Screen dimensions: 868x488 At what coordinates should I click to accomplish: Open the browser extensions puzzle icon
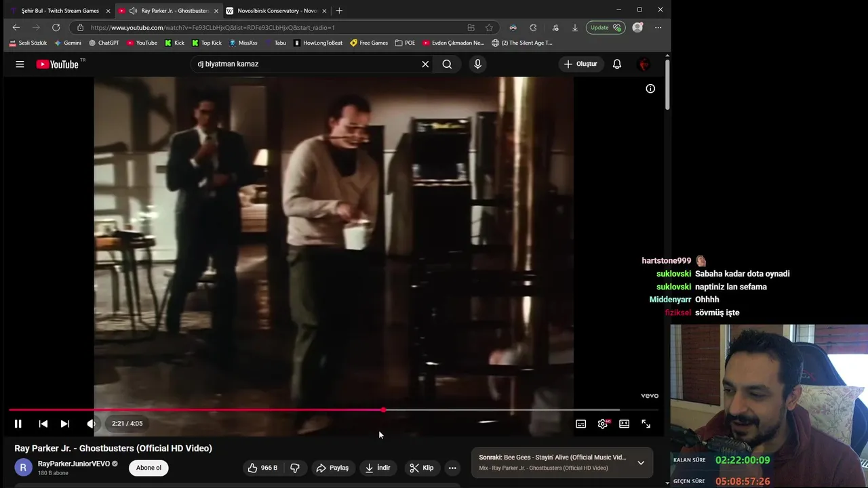[x=533, y=28]
